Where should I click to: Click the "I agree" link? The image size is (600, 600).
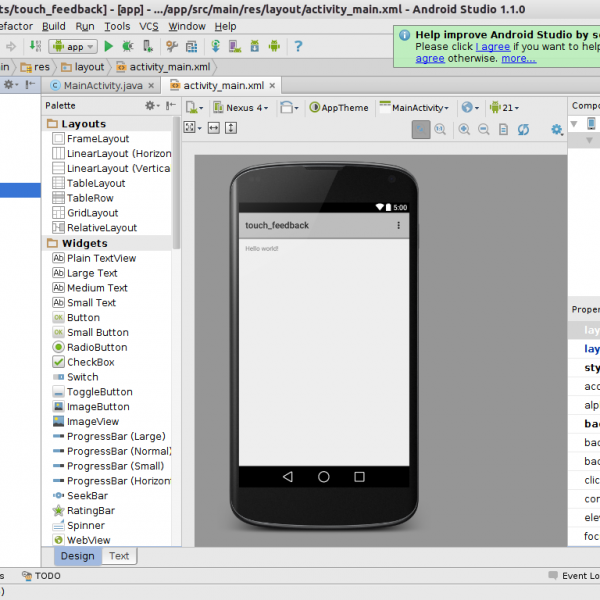492,47
